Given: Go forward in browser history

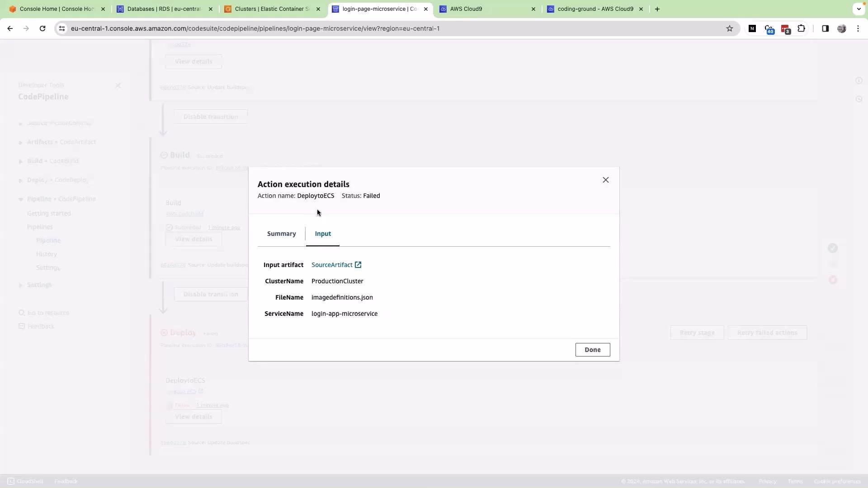Looking at the screenshot, I should click(26, 28).
